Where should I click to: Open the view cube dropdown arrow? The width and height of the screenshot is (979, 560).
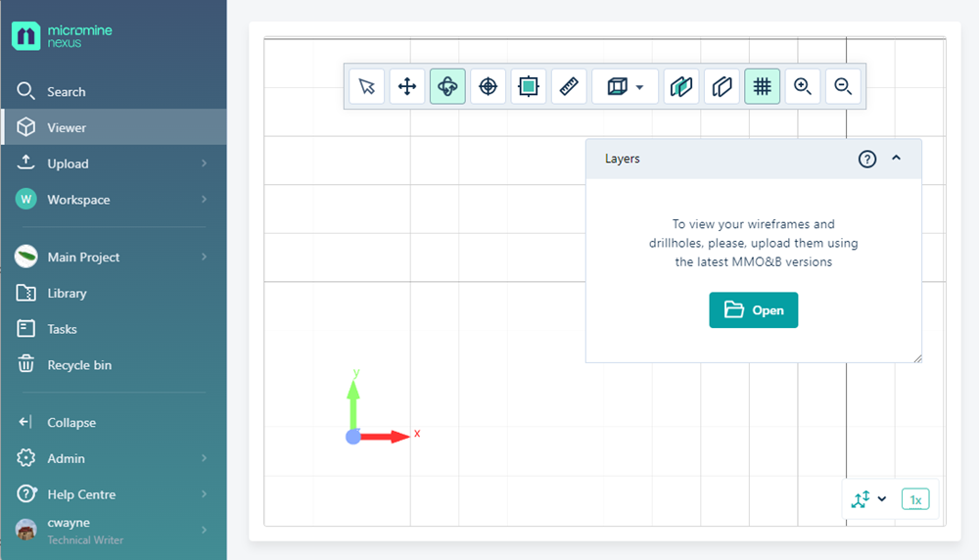click(639, 87)
